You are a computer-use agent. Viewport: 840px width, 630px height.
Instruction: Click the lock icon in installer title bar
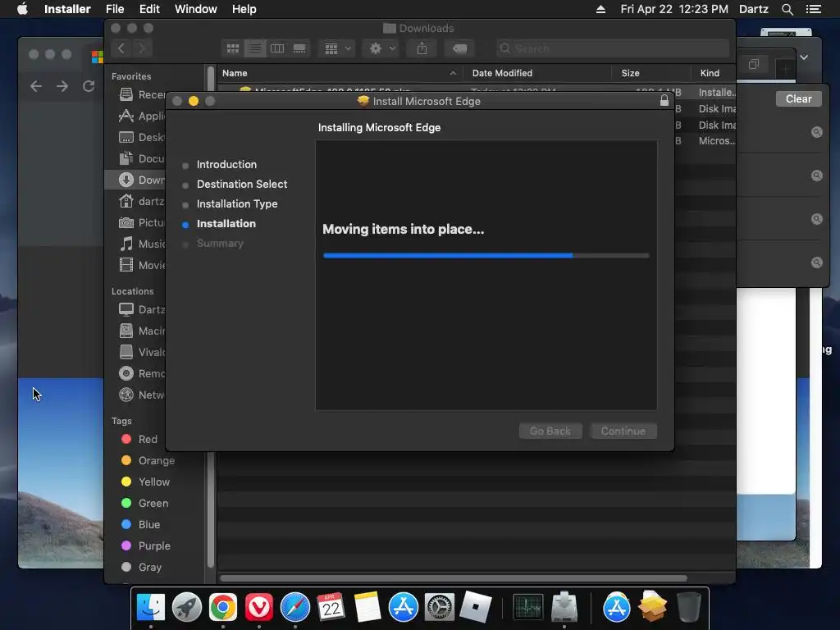pyautogui.click(x=664, y=100)
